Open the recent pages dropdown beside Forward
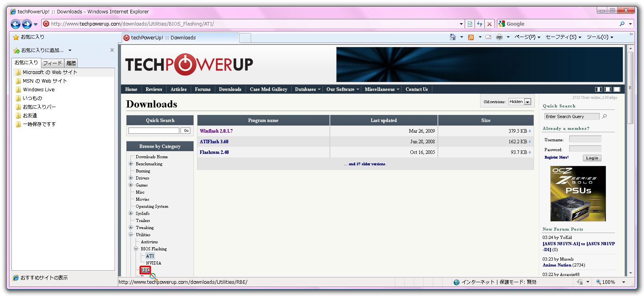The image size is (644, 296). tap(36, 24)
